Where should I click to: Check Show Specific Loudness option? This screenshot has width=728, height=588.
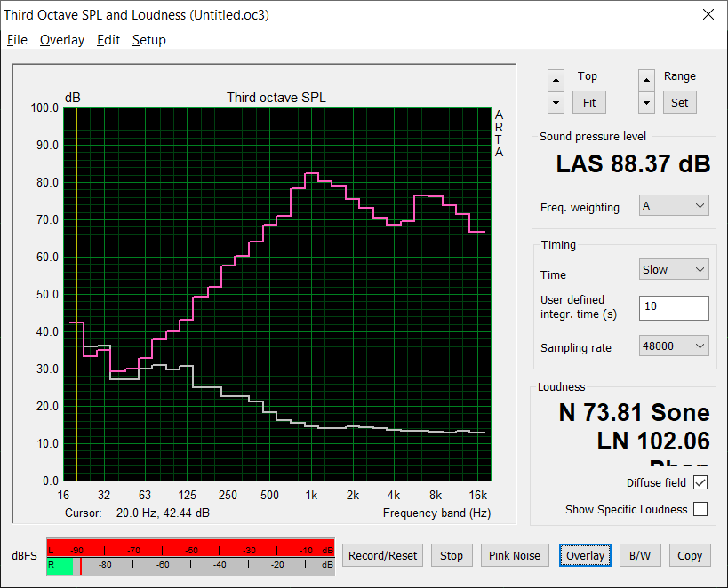tap(700, 509)
